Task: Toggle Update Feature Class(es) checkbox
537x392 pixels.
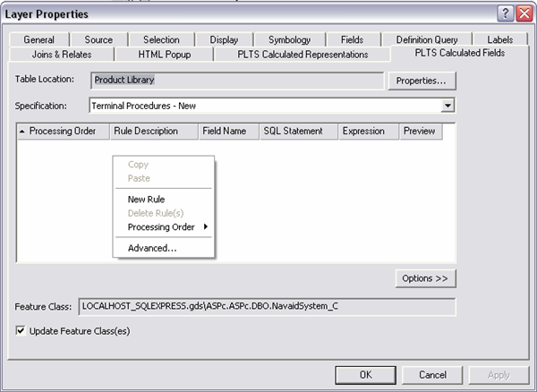Action: point(21,330)
